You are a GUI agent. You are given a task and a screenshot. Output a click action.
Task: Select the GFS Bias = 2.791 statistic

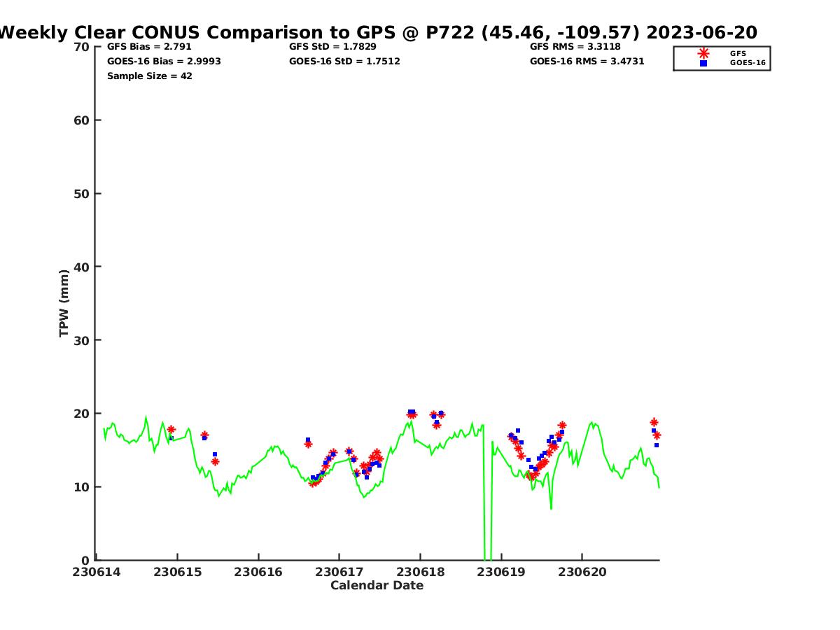pos(149,47)
